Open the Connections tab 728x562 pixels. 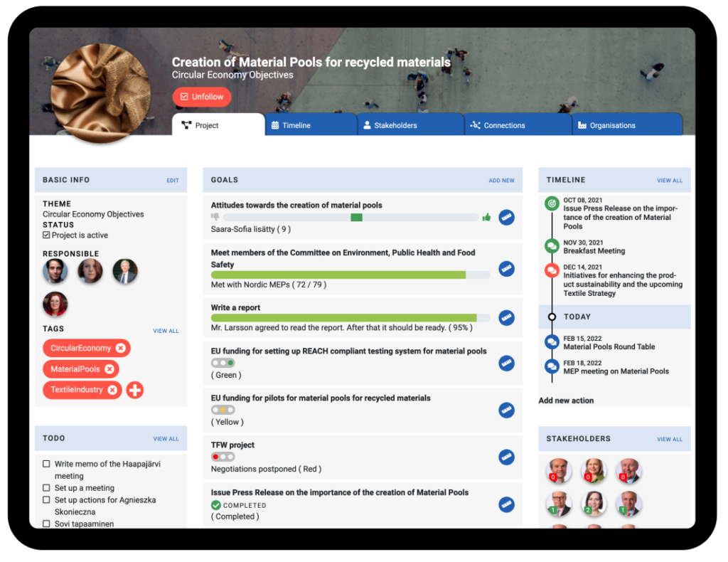[x=518, y=125]
